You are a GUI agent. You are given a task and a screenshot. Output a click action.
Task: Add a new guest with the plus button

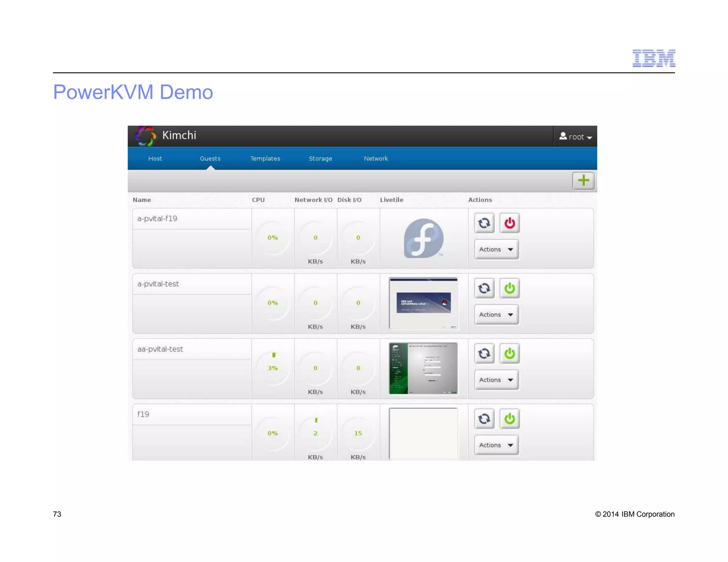click(x=583, y=181)
